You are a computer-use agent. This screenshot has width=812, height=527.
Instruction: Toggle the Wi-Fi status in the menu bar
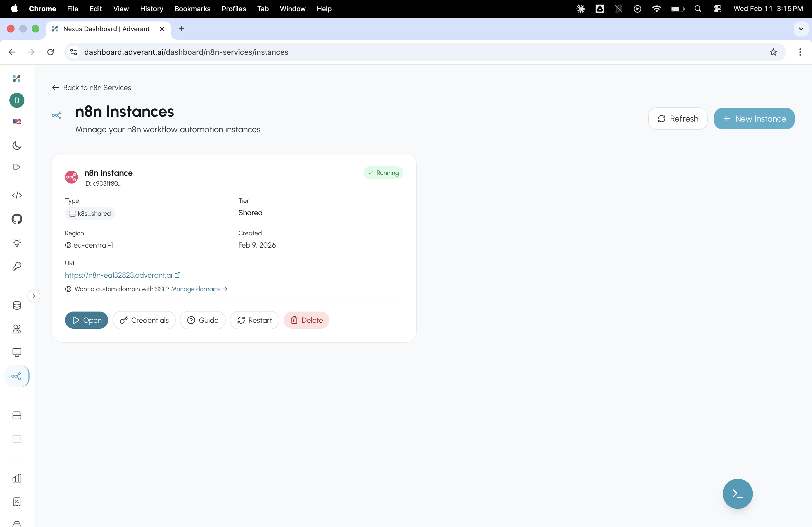pyautogui.click(x=656, y=9)
